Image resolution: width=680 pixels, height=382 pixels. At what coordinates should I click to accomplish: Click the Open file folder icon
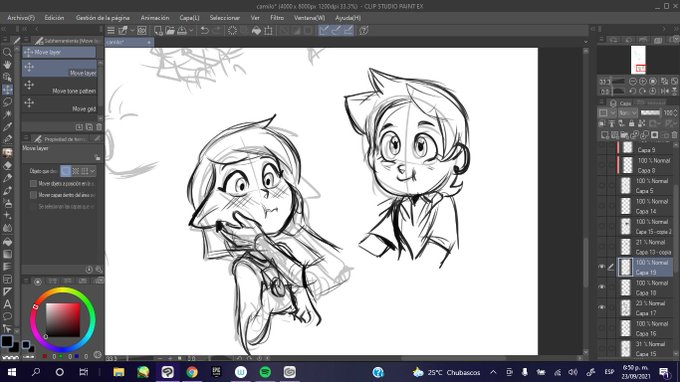170,30
